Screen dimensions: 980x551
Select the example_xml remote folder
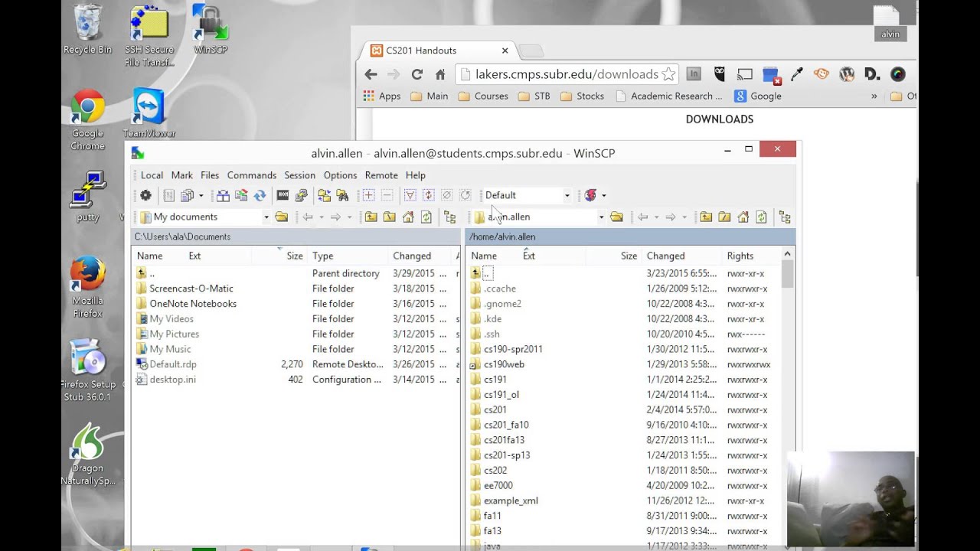[511, 500]
